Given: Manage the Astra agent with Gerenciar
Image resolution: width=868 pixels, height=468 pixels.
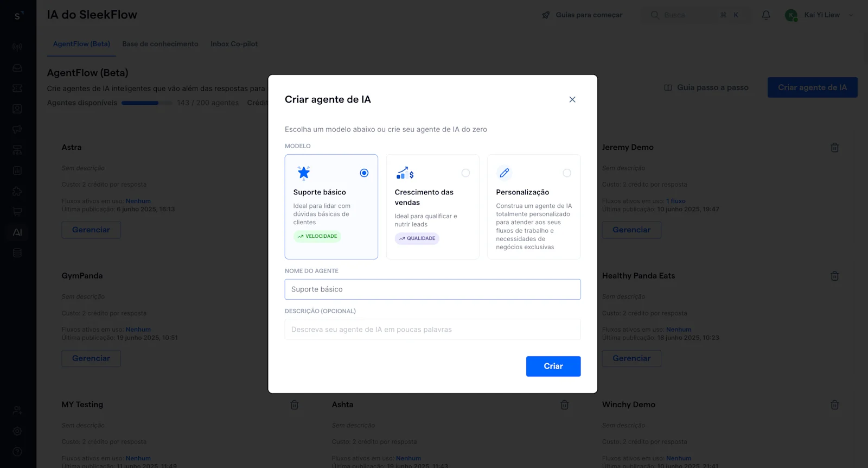Looking at the screenshot, I should 91,230.
